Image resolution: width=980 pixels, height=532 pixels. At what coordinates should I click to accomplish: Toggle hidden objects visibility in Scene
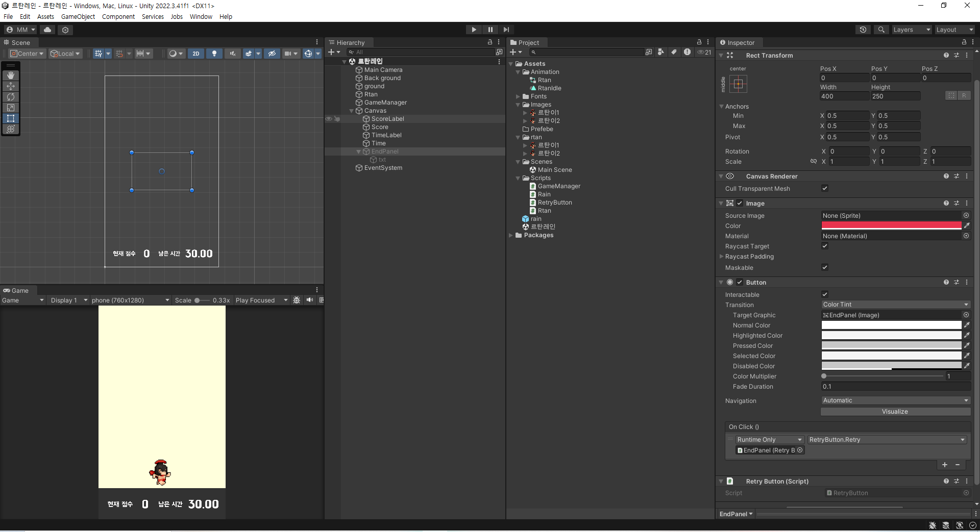272,54
